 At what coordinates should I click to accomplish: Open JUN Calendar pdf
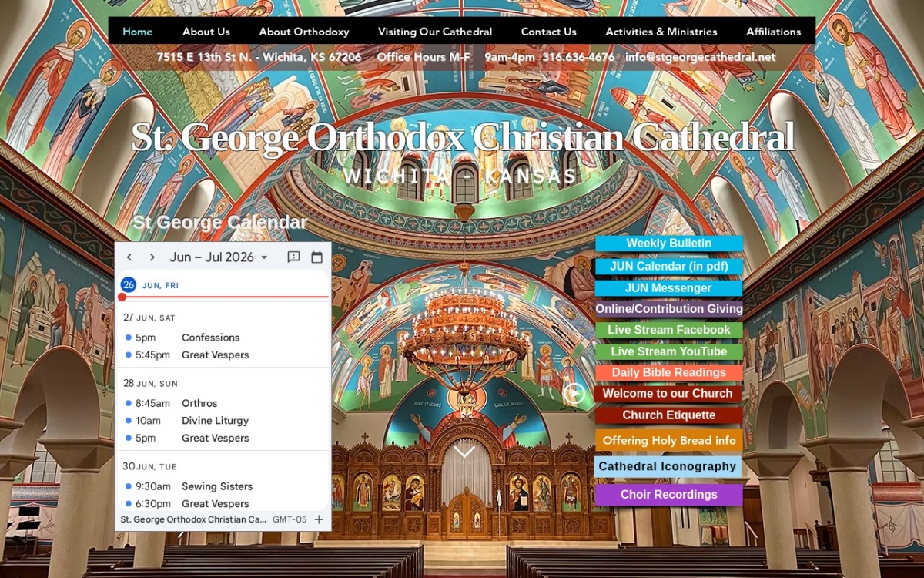(668, 266)
